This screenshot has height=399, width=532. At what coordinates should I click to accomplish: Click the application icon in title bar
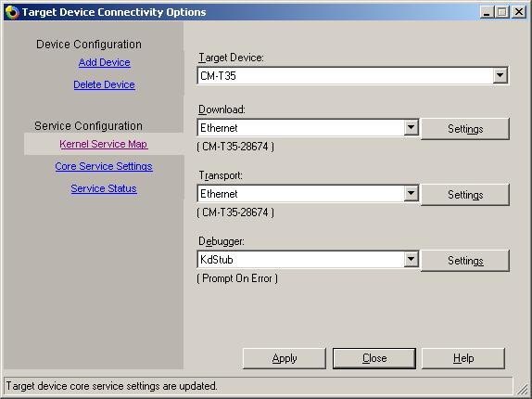(12, 13)
